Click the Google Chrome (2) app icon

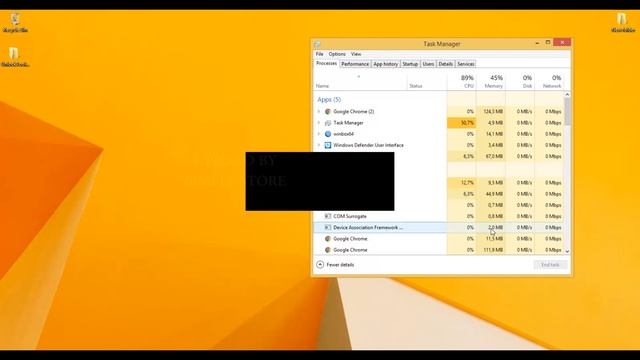pyautogui.click(x=327, y=111)
